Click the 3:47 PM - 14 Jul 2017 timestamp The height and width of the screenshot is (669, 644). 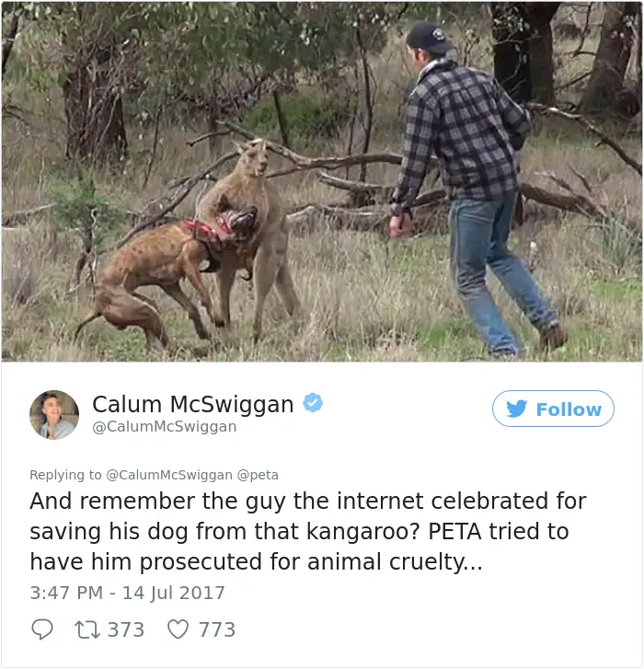click(127, 593)
